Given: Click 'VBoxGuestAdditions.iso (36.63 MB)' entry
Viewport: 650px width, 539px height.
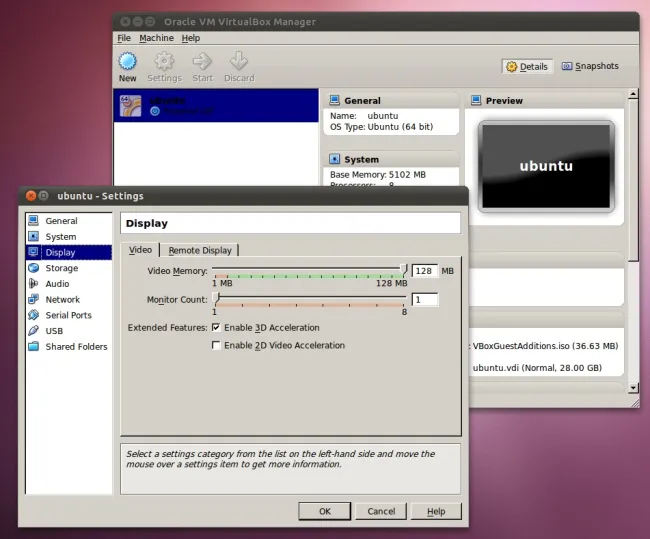Looking at the screenshot, I should click(545, 346).
